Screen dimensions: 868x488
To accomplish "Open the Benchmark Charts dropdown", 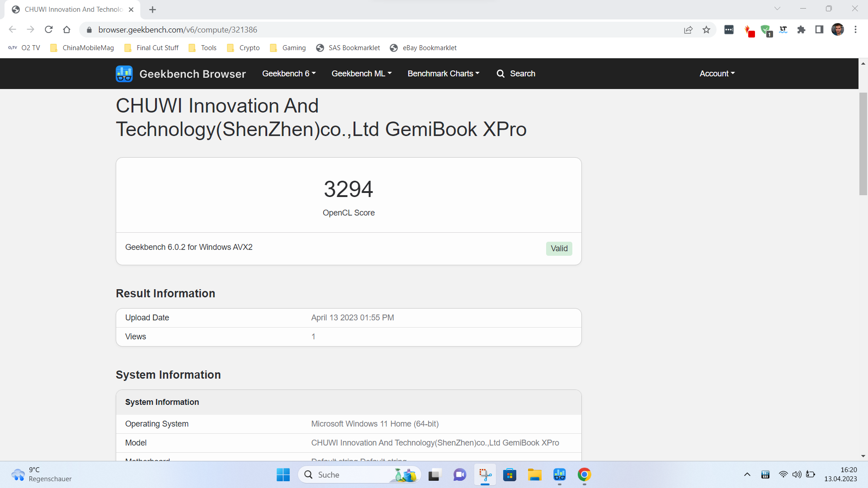I will click(x=443, y=74).
